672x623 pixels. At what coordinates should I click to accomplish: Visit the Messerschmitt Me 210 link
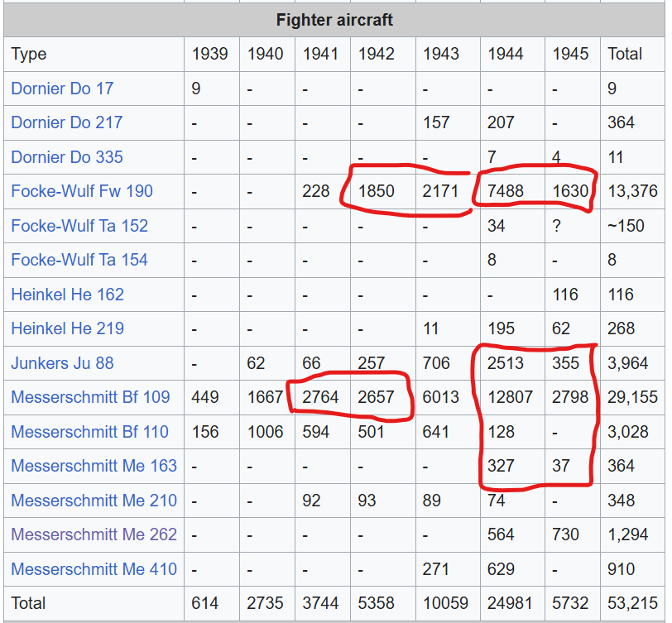click(x=94, y=501)
